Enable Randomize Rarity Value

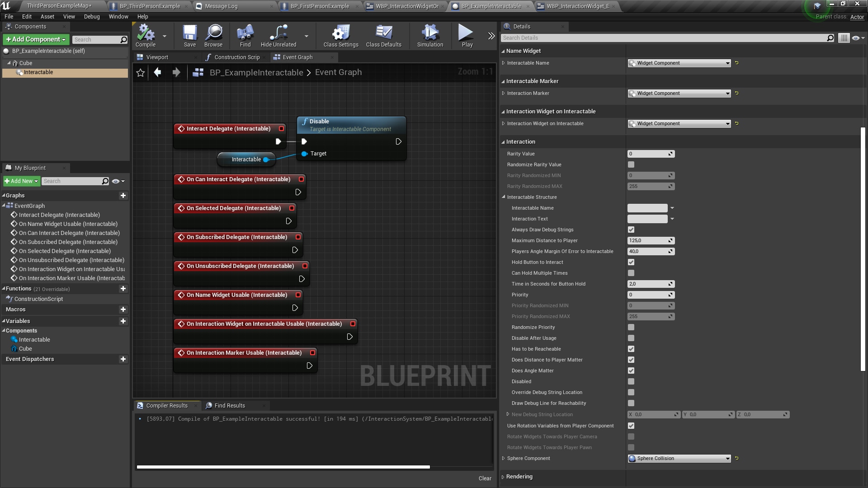pos(631,164)
